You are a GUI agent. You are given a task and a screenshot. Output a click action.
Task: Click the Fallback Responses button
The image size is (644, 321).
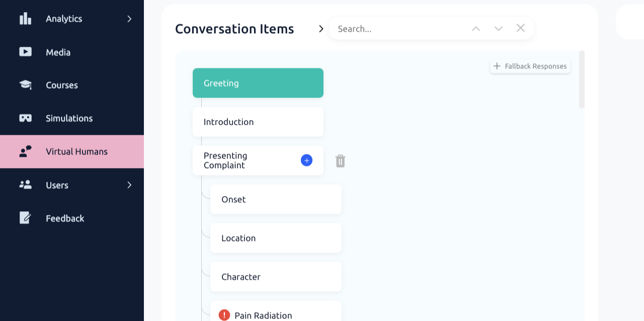pyautogui.click(x=530, y=66)
